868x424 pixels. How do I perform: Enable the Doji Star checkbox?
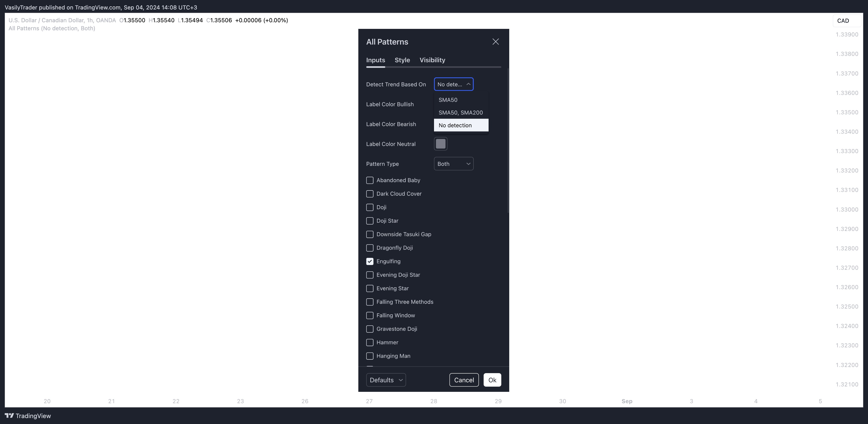click(370, 221)
